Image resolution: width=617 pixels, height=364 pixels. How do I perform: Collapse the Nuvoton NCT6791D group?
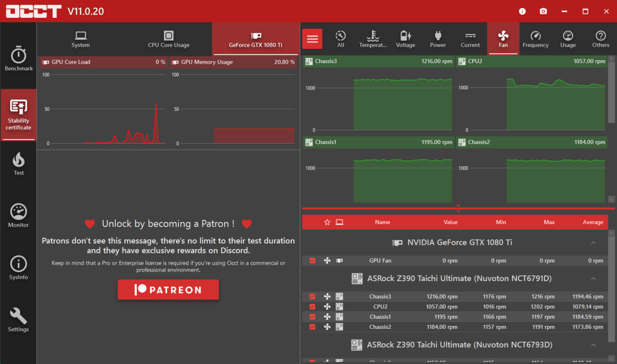tap(593, 279)
